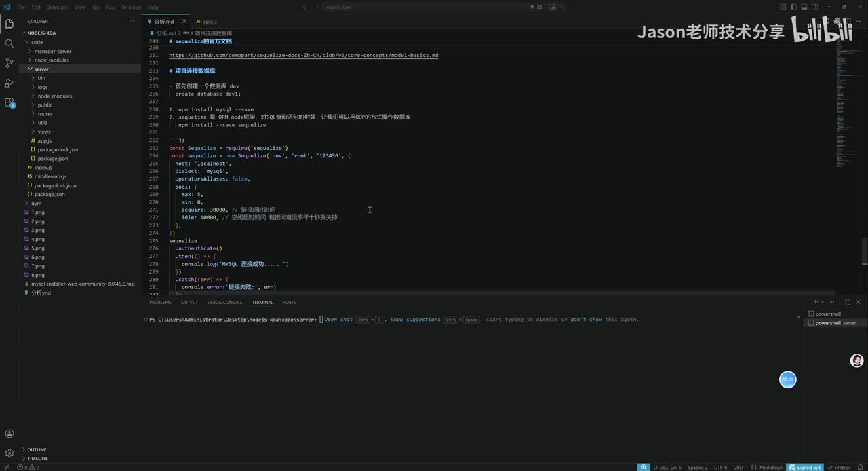Click Ln 282, Col 5 position indicator

point(667,467)
